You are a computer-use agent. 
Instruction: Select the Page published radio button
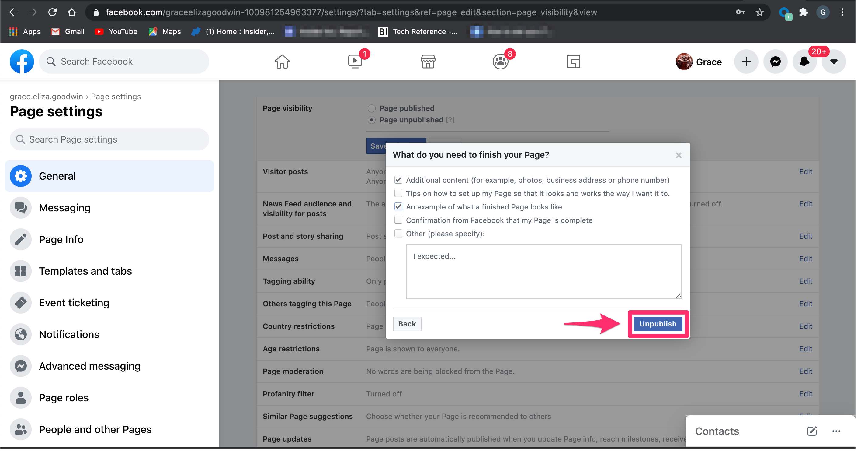click(x=371, y=108)
